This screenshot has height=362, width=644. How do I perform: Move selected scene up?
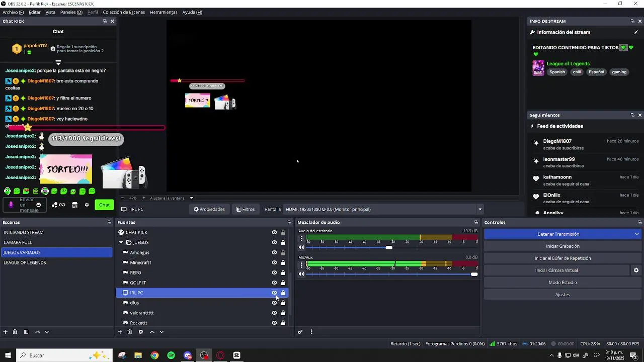pos(37,332)
